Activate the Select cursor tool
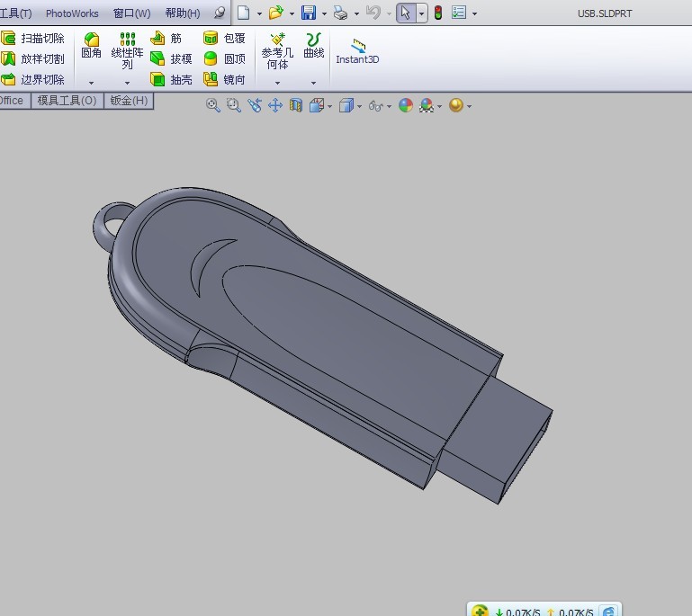 click(x=406, y=13)
